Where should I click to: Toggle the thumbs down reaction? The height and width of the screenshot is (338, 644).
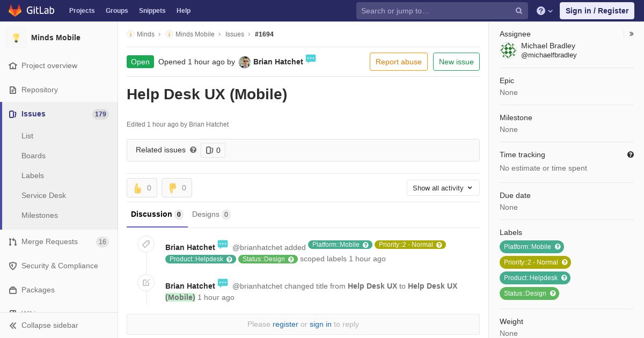tap(177, 188)
